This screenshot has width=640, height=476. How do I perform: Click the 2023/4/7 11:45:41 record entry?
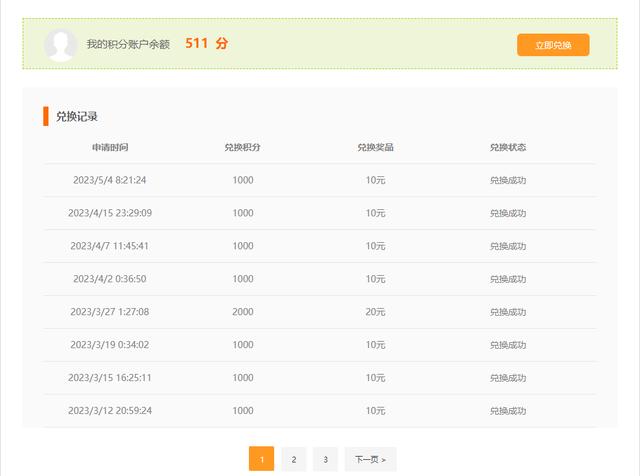pos(110,246)
